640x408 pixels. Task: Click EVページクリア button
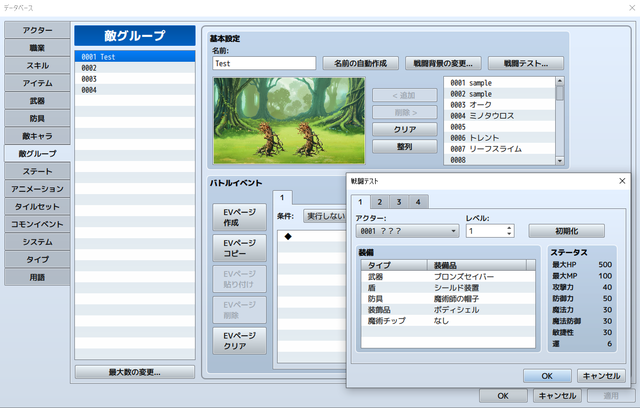pyautogui.click(x=240, y=341)
